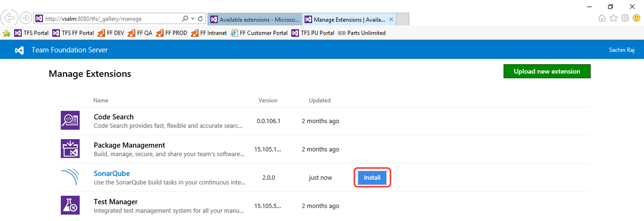Screen dimensions: 644x221
Task: Open TFS Portal bookmark
Action: 32,33
